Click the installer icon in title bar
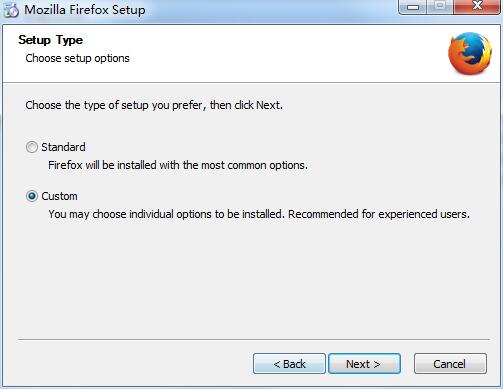 pos(10,10)
